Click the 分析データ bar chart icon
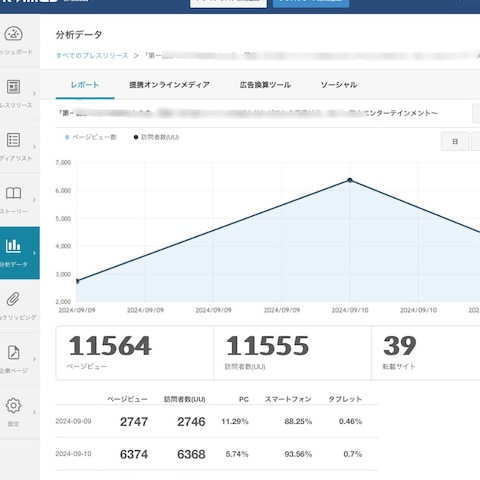 click(13, 246)
